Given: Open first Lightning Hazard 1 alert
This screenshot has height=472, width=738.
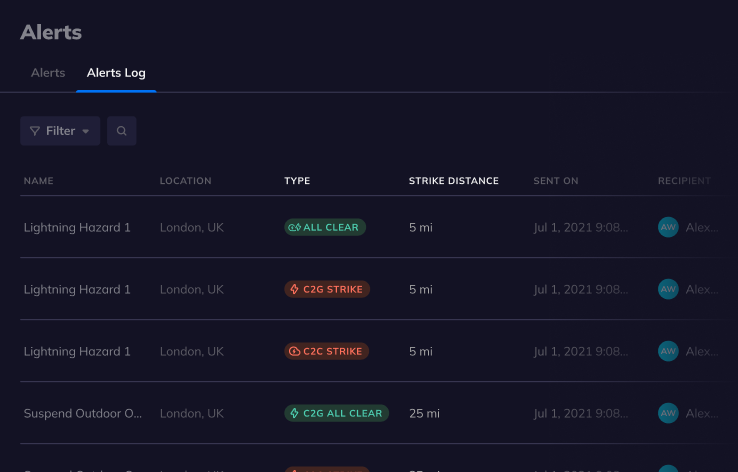Looking at the screenshot, I should click(77, 228).
